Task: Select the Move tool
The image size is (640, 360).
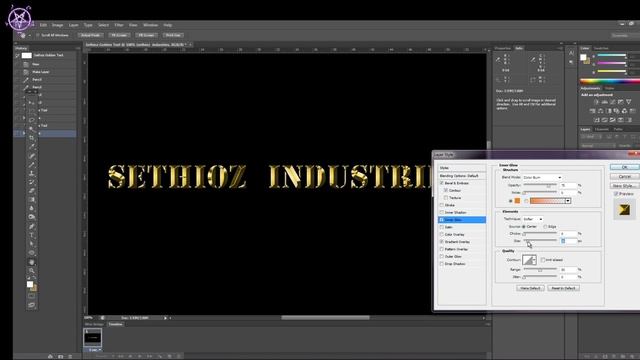Action: pyautogui.click(x=32, y=102)
